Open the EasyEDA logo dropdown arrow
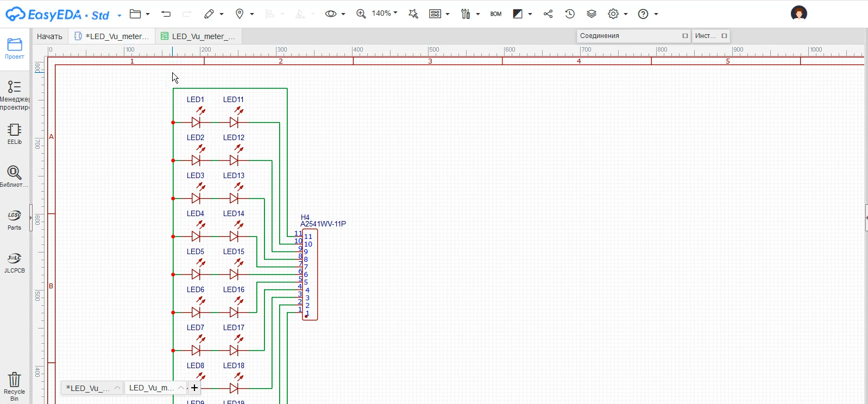Screen dimensions: 868x404 pyautogui.click(x=119, y=15)
